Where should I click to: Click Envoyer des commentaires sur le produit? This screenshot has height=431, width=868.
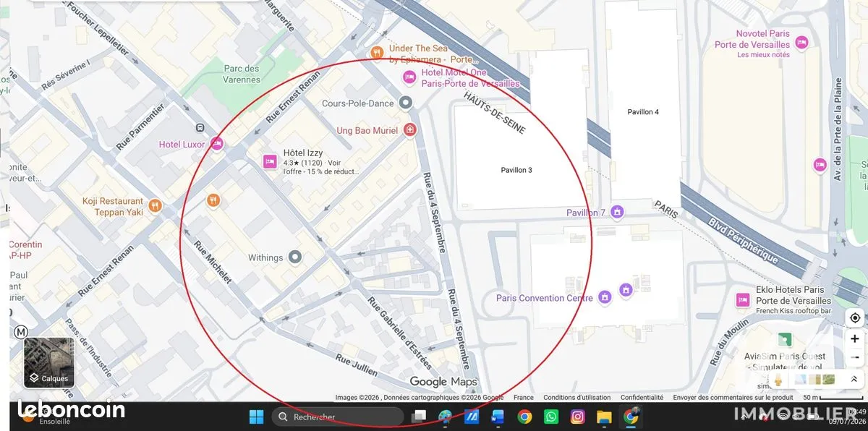click(x=733, y=397)
